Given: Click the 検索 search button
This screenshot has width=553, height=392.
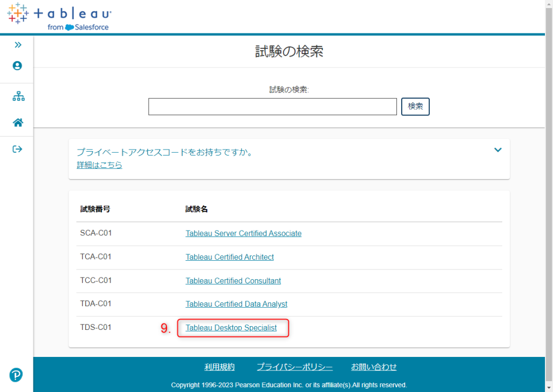Looking at the screenshot, I should (415, 106).
